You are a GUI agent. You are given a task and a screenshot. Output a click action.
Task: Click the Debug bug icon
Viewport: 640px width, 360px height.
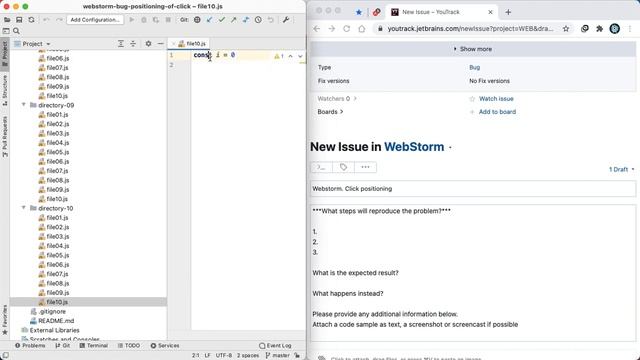(x=144, y=20)
